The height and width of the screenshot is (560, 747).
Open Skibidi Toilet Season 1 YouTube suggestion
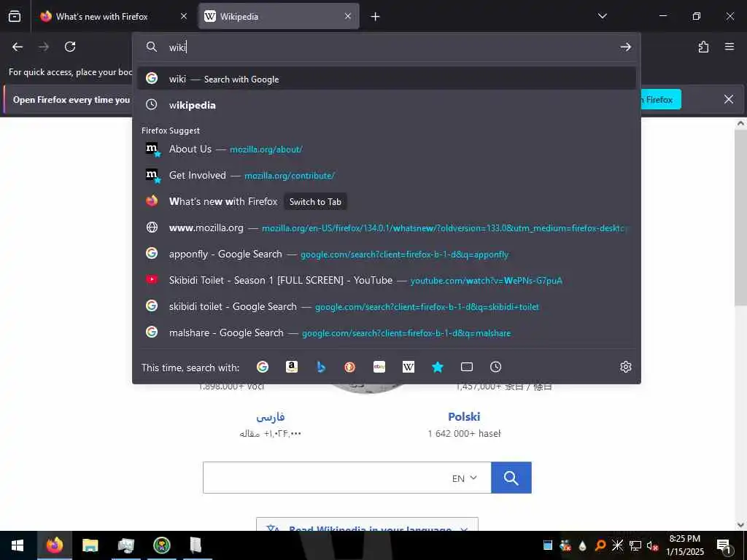point(387,280)
